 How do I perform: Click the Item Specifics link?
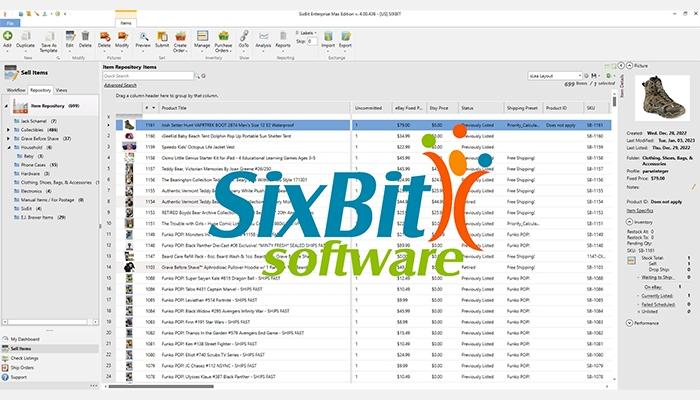pyautogui.click(x=640, y=211)
